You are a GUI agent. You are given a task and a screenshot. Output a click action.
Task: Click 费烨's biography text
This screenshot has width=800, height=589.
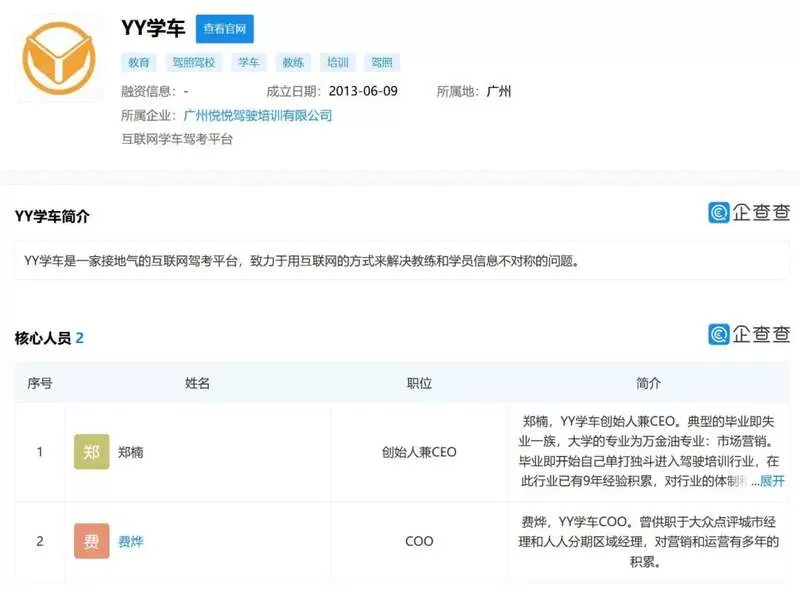click(x=648, y=542)
